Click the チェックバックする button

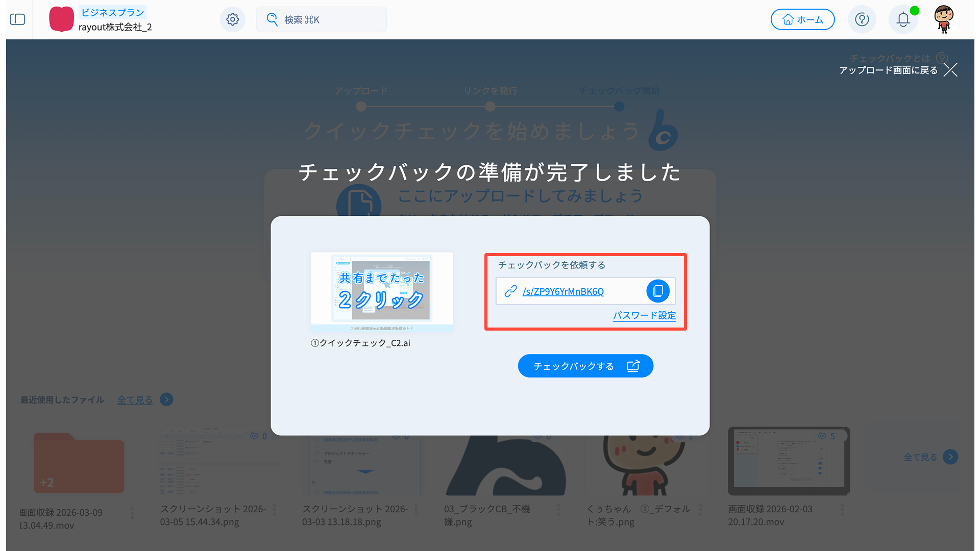tap(585, 366)
